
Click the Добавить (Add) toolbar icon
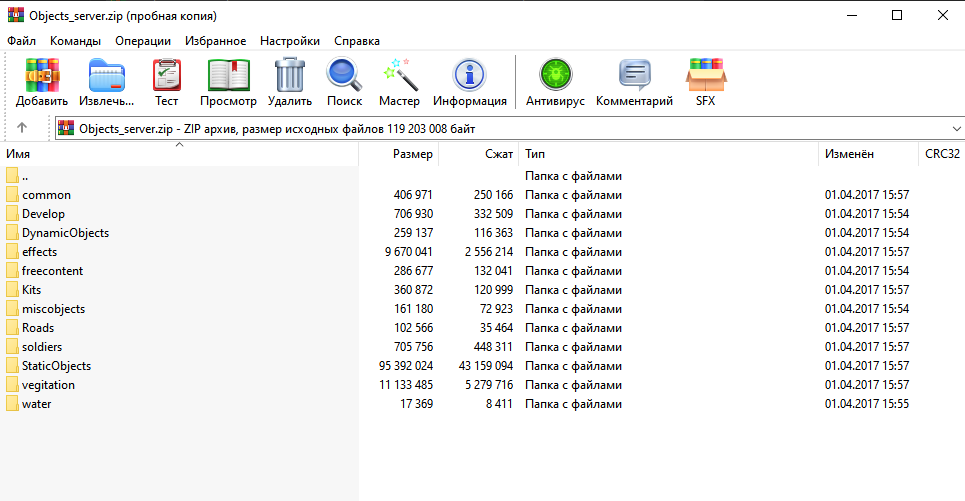(x=42, y=77)
